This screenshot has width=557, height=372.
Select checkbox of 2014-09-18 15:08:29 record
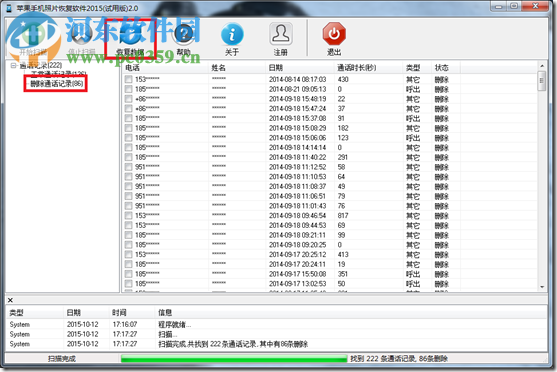click(x=129, y=128)
